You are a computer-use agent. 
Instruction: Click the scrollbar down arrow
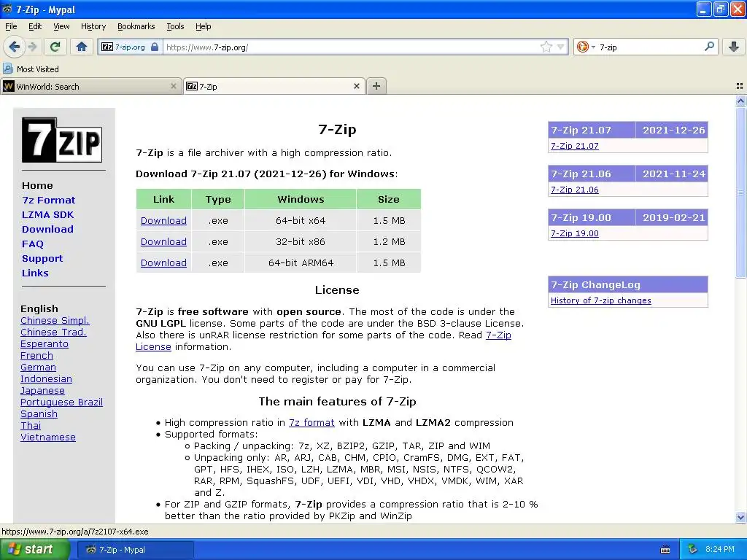pos(740,517)
